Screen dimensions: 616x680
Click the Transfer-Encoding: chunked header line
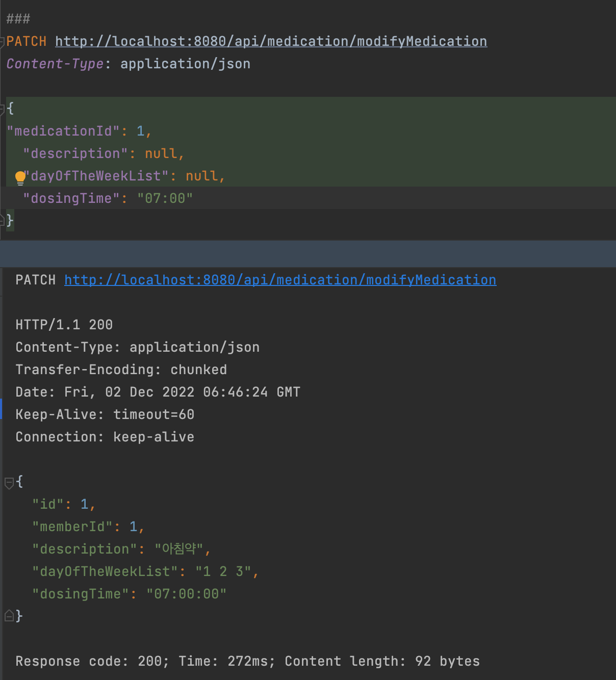tap(121, 370)
